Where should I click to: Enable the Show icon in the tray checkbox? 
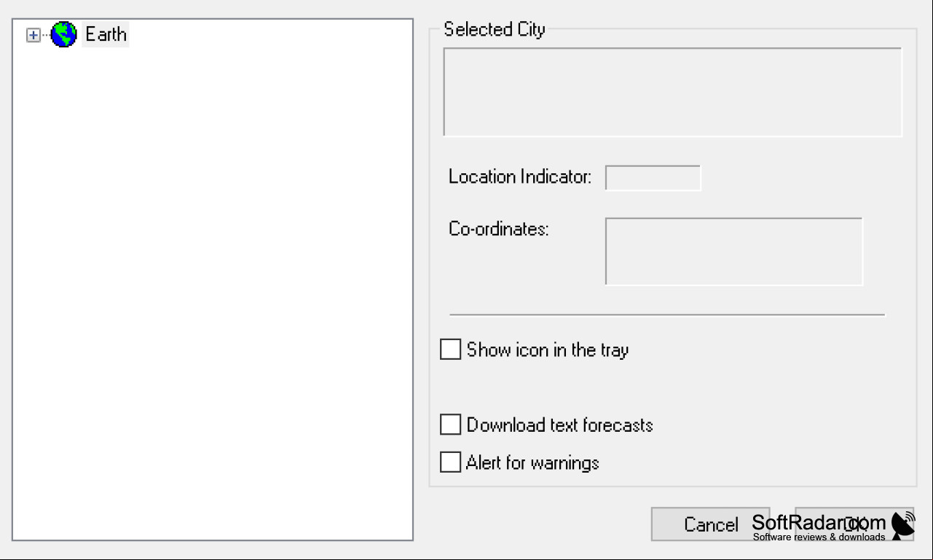coord(451,350)
